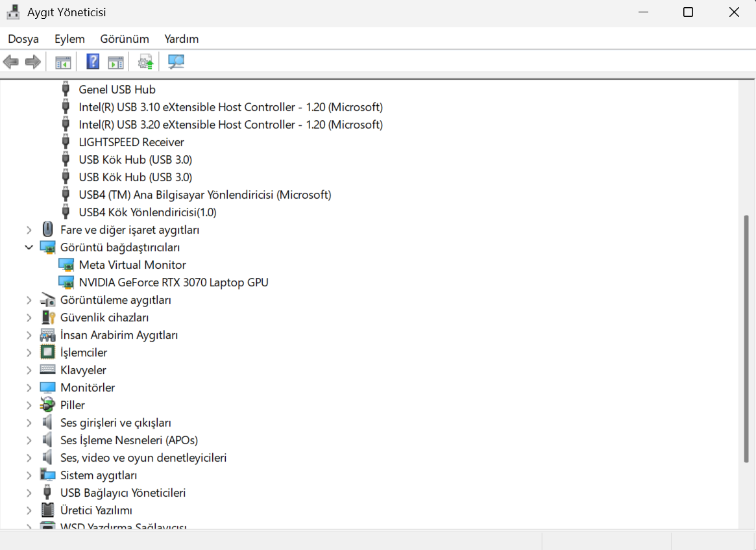Toggle the console tree pane toolbar icon
The width and height of the screenshot is (756, 550).
(x=63, y=62)
